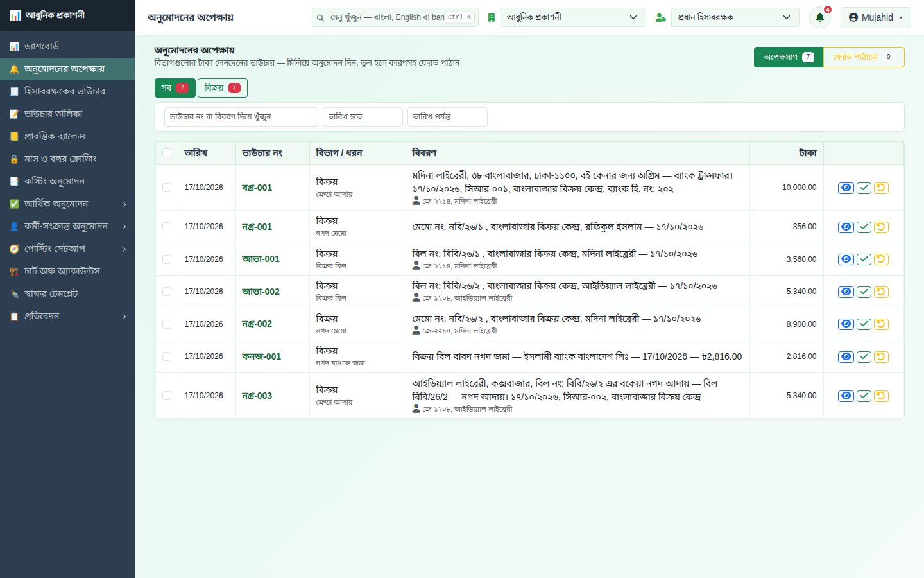Focus the তারিখ হতে date field

point(363,117)
